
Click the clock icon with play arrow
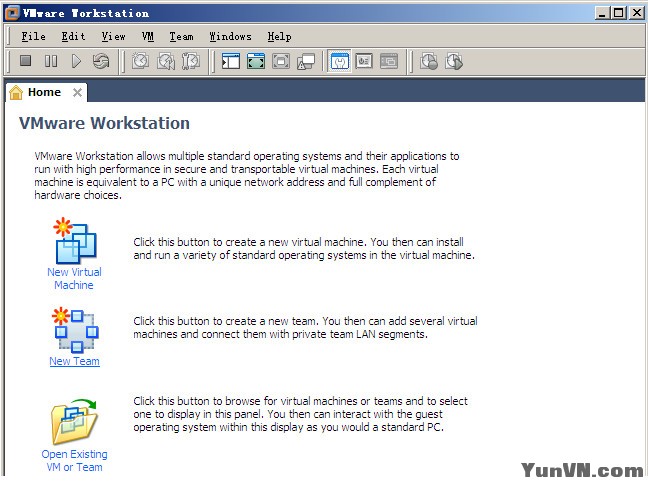pos(454,61)
